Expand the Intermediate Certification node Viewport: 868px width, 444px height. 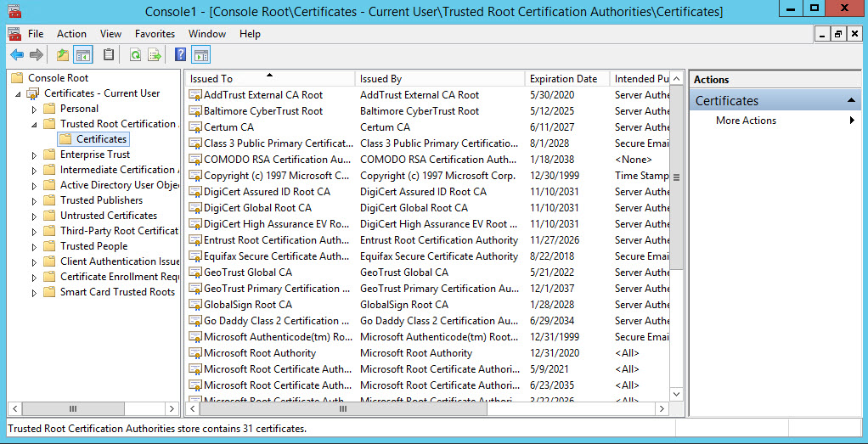tap(34, 171)
